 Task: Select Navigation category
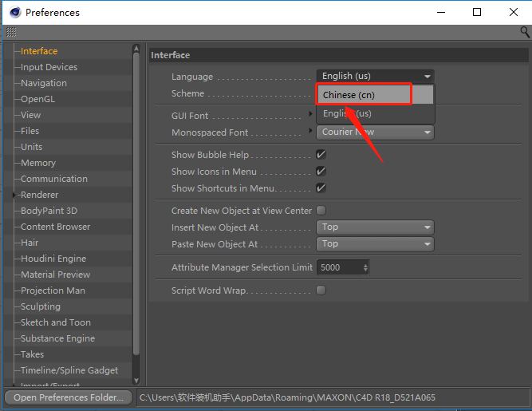pyautogui.click(x=44, y=83)
